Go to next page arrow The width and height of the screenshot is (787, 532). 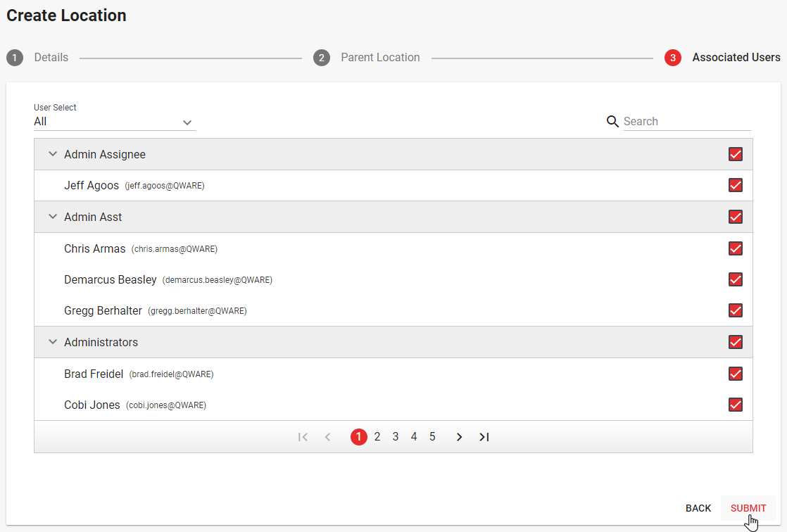(x=459, y=437)
